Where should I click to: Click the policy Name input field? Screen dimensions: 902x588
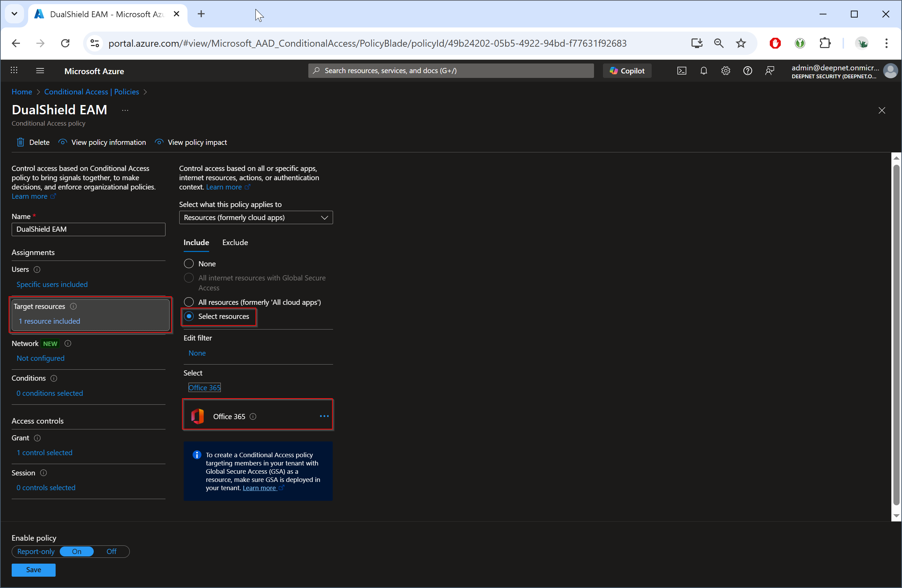pyautogui.click(x=88, y=229)
